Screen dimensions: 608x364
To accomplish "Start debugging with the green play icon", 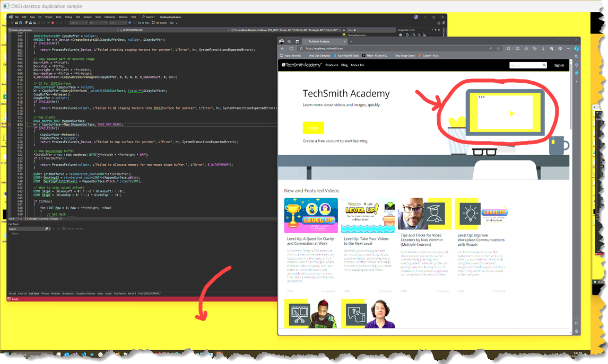I will coord(48,22).
